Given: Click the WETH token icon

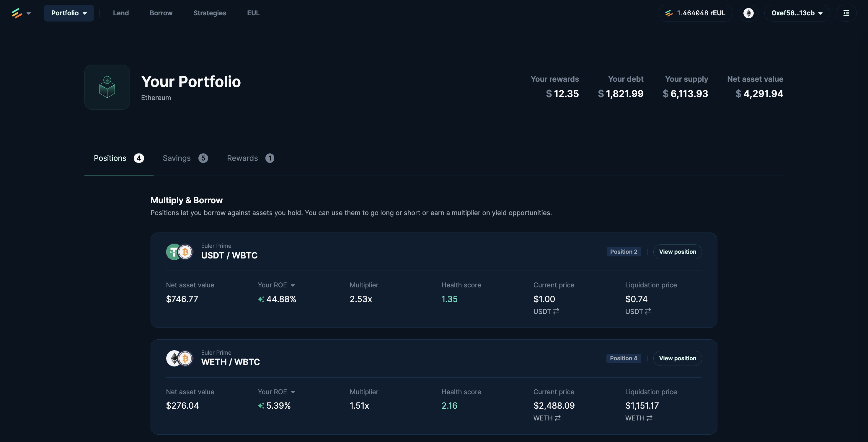Looking at the screenshot, I should pyautogui.click(x=173, y=358).
